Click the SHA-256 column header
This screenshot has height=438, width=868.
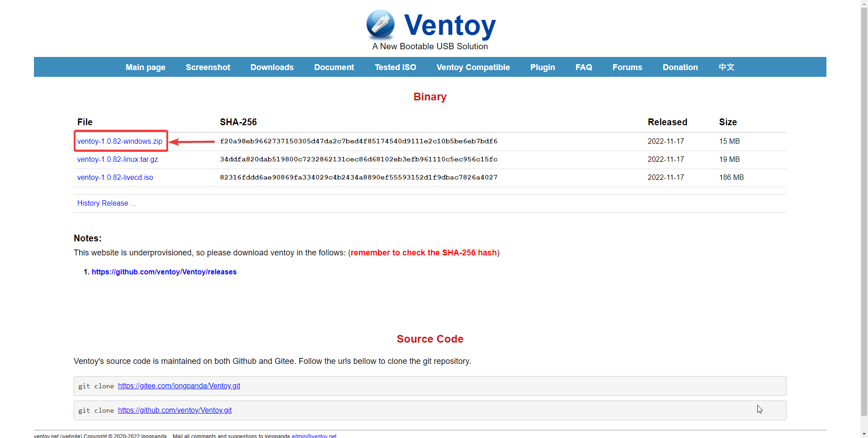tap(238, 122)
